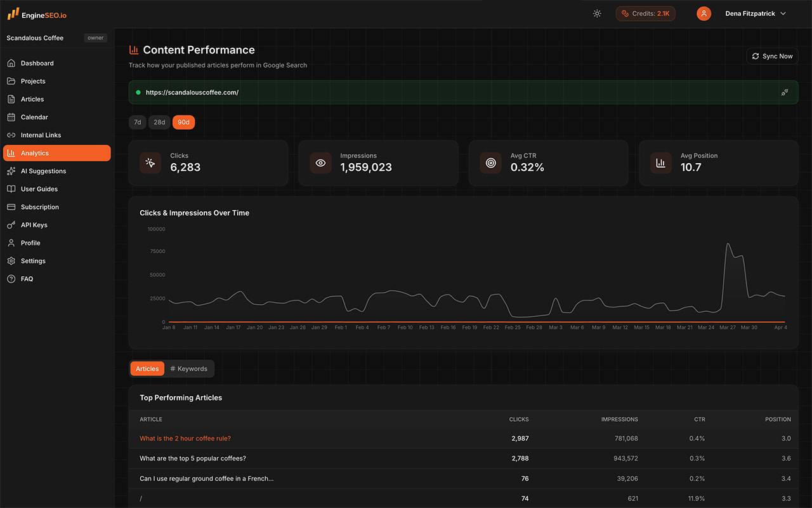
Task: Open the User Guides book icon
Action: tap(11, 189)
